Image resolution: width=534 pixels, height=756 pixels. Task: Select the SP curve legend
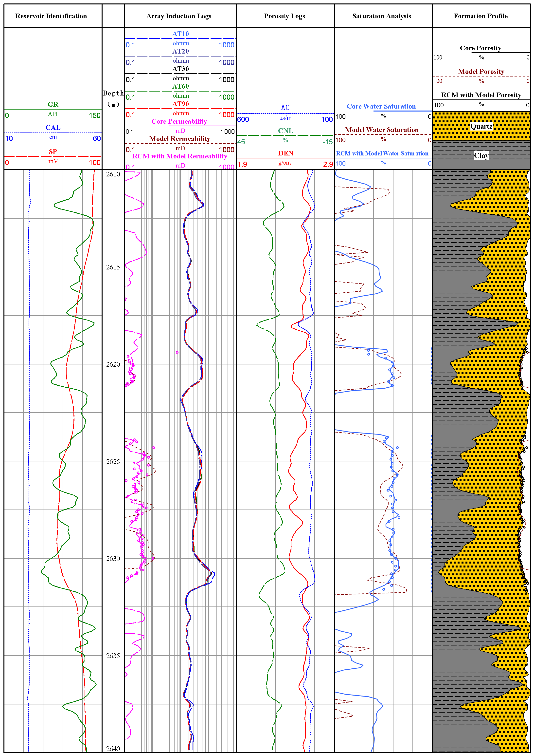pos(53,151)
